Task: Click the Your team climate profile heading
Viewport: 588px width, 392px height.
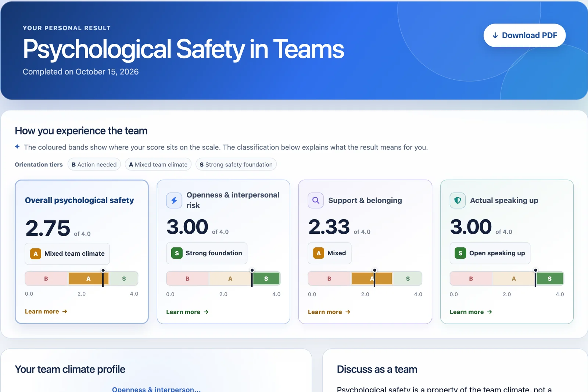Action: pyautogui.click(x=70, y=369)
